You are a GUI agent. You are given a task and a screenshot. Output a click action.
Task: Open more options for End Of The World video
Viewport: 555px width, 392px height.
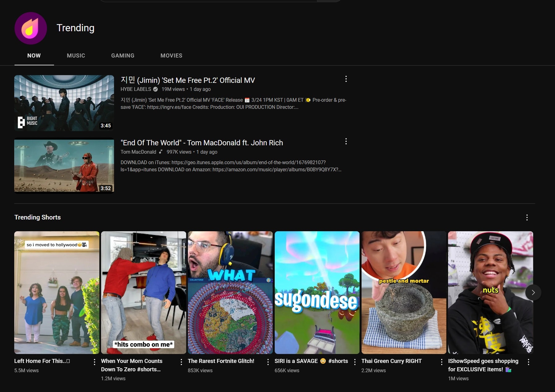click(346, 142)
